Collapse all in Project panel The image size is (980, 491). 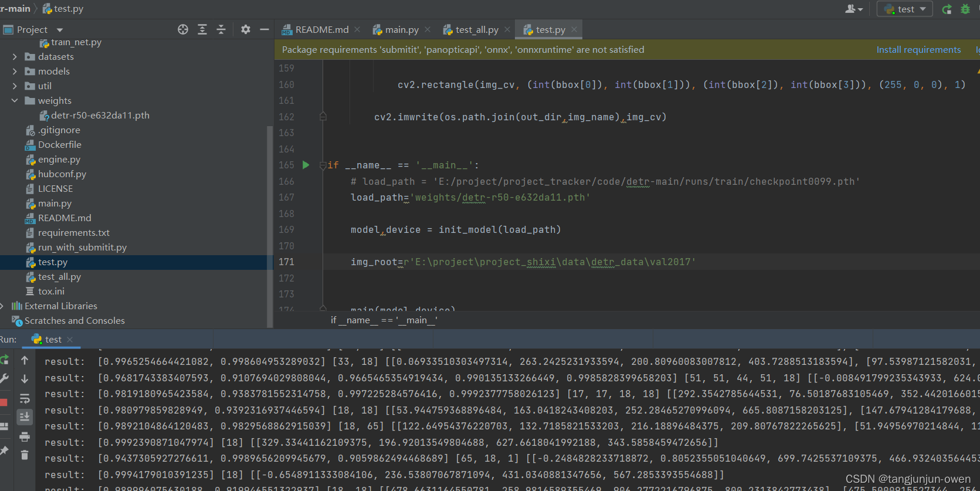coord(221,29)
